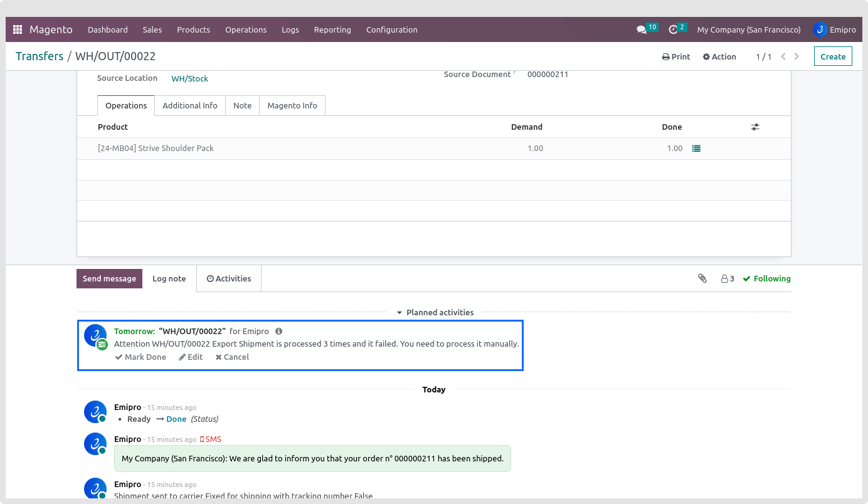This screenshot has height=504, width=868.
Task: Open the WH/Stock source location link
Action: click(x=189, y=78)
